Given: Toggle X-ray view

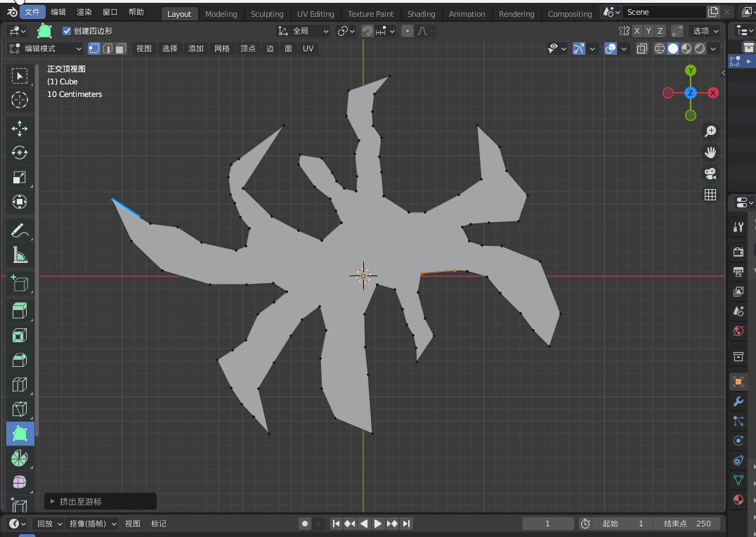Looking at the screenshot, I should pyautogui.click(x=641, y=48).
